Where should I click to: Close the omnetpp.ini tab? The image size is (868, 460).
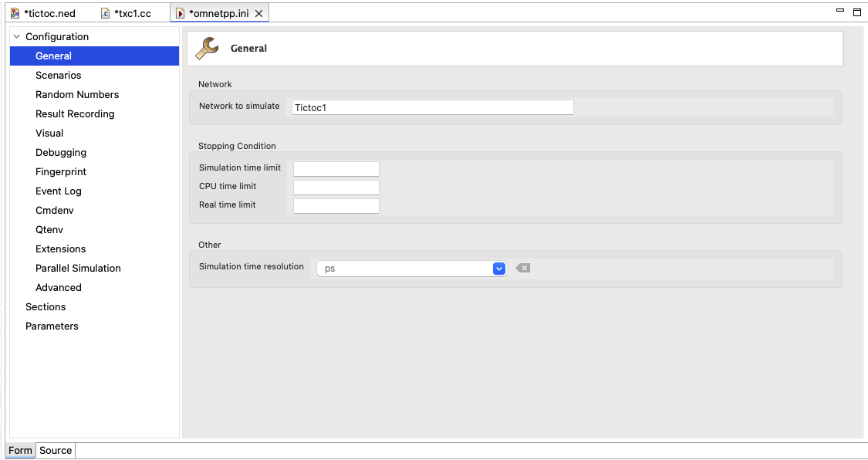tap(258, 14)
